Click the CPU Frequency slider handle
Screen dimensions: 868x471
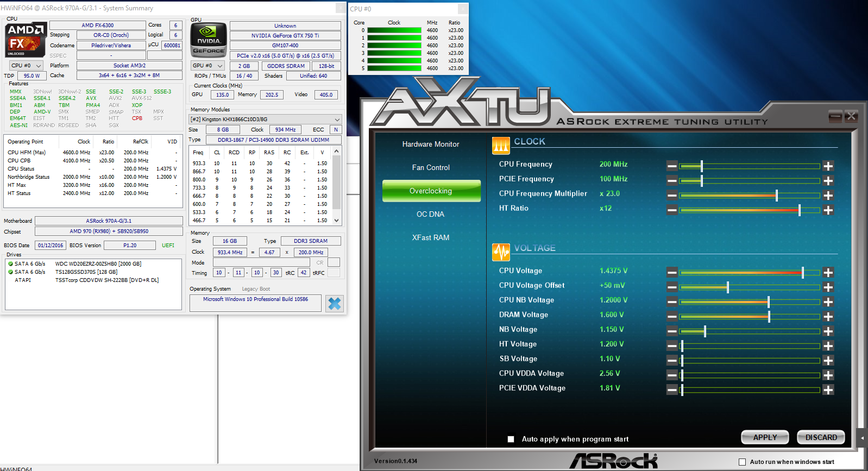pyautogui.click(x=702, y=166)
